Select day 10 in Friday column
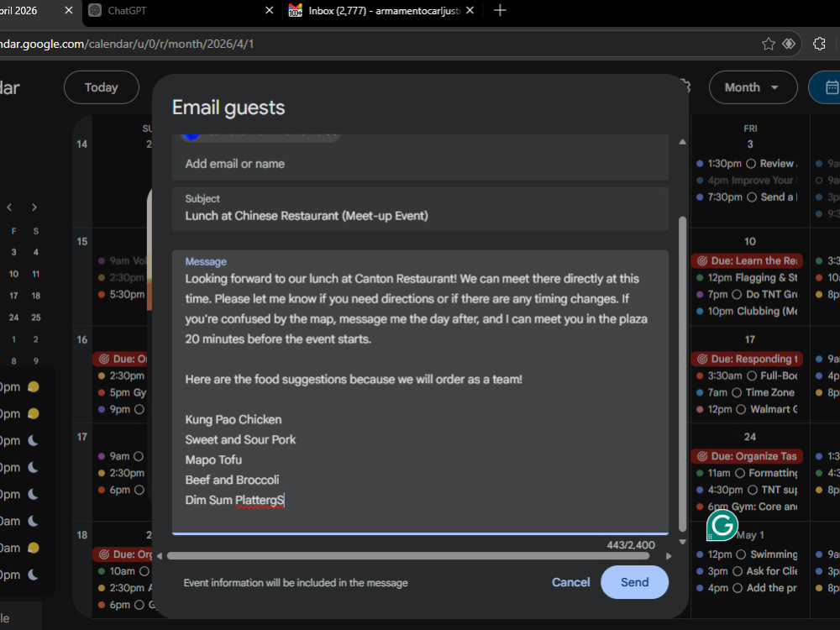This screenshot has width=840, height=630. coord(750,242)
